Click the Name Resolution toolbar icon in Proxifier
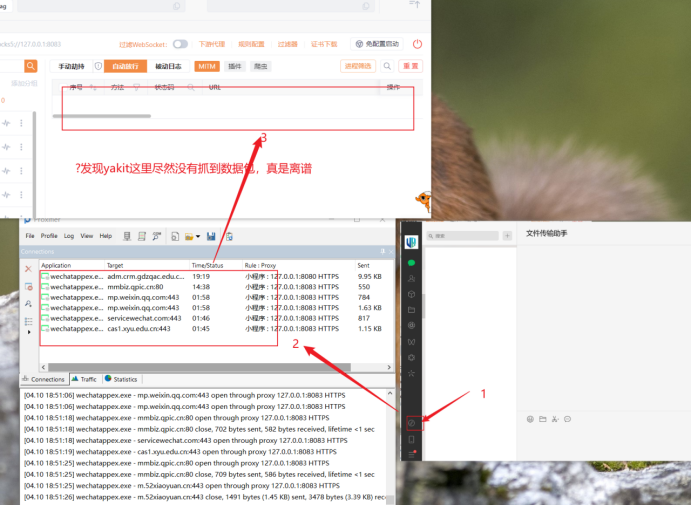 tap(156, 237)
